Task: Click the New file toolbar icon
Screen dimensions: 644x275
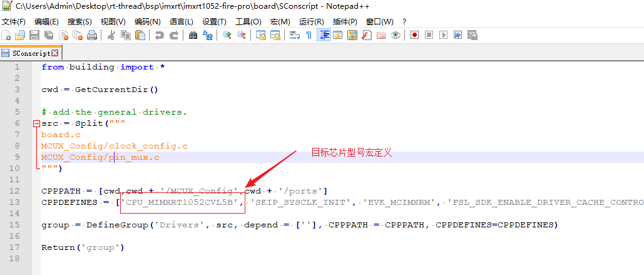Action: pos(6,36)
